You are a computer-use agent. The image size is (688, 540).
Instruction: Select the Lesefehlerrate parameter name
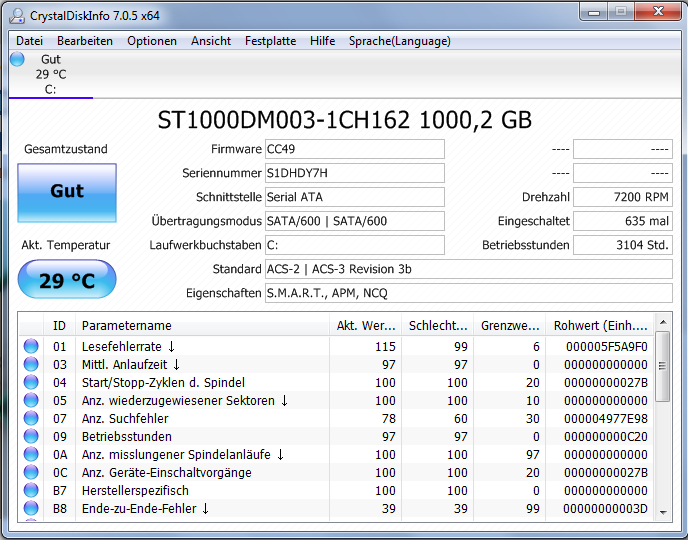point(128,347)
